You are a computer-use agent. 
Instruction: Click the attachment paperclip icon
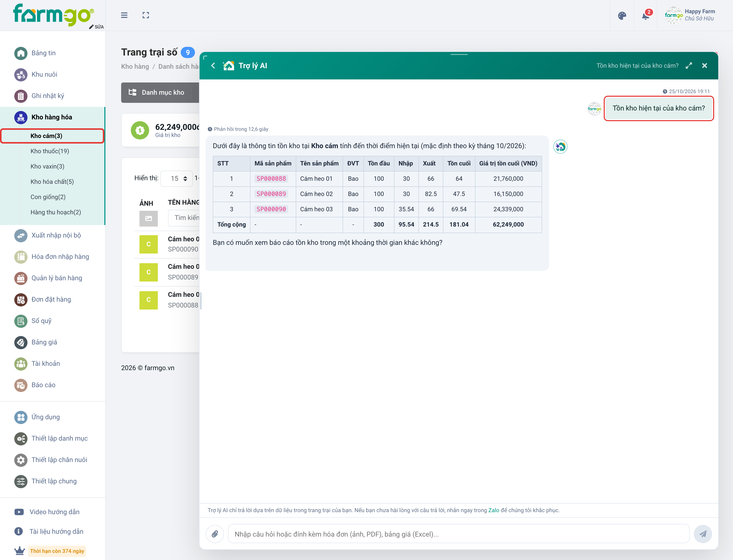(x=215, y=534)
